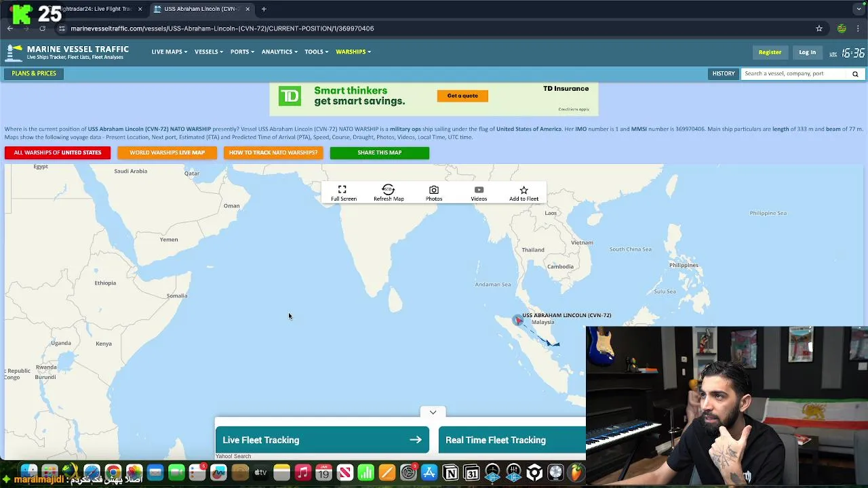Click the UTC 16:36 clock display
The image size is (868, 488).
coord(847,53)
